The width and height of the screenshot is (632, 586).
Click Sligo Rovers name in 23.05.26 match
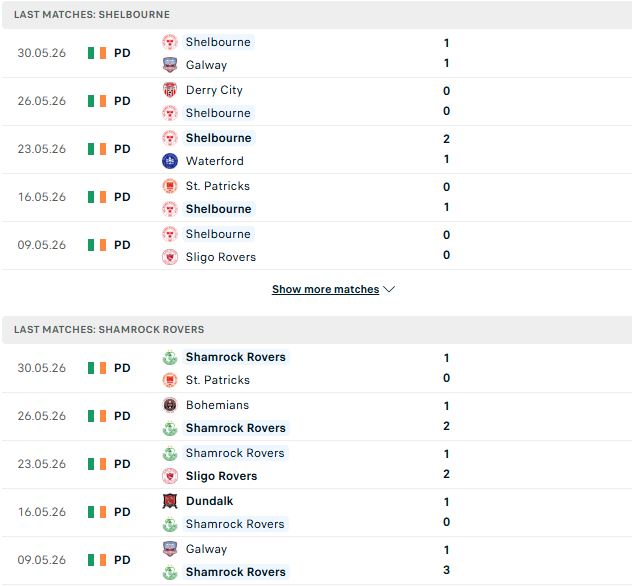tap(221, 476)
